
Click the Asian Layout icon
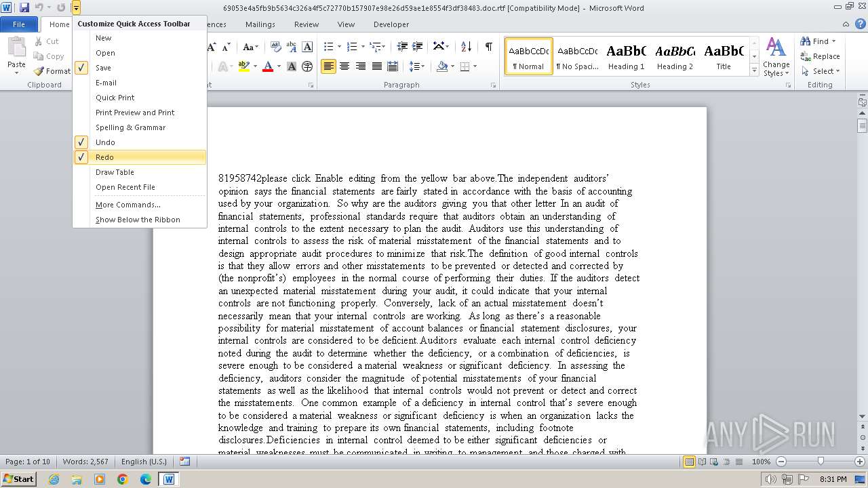point(441,47)
